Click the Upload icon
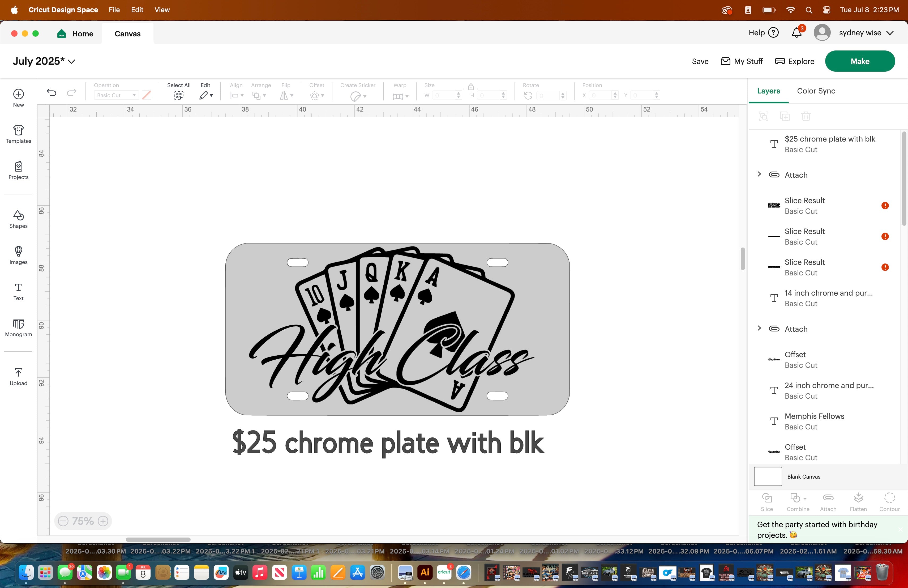908x588 pixels. [18, 376]
